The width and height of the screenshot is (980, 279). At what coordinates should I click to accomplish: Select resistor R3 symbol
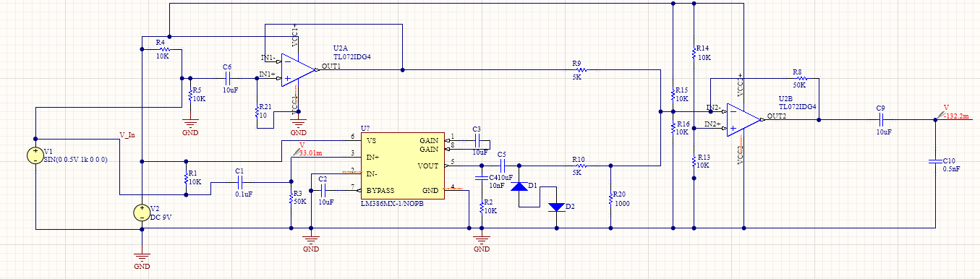click(291, 198)
